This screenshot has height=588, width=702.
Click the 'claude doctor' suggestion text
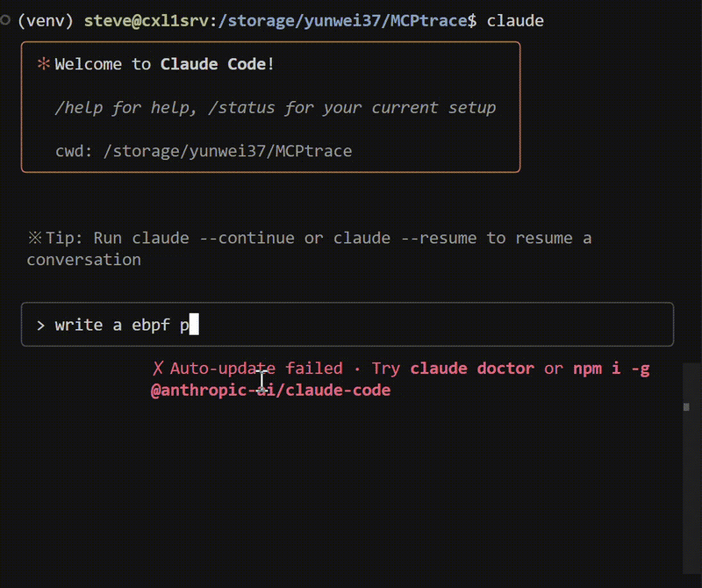(x=471, y=368)
